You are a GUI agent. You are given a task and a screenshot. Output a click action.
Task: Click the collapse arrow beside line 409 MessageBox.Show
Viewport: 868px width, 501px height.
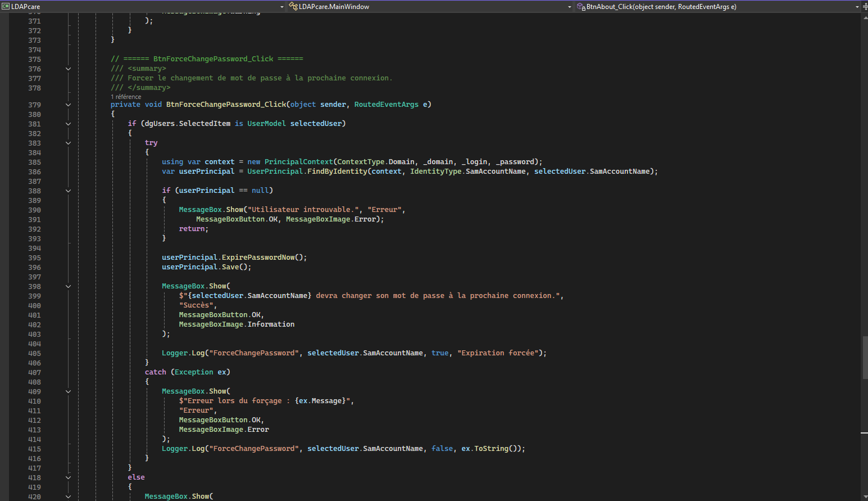[68, 391]
